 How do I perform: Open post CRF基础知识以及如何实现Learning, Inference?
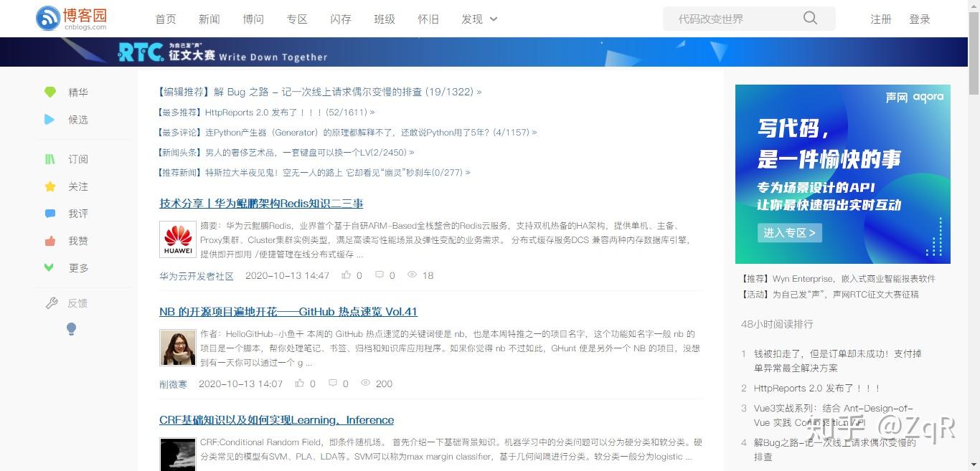coord(276,419)
